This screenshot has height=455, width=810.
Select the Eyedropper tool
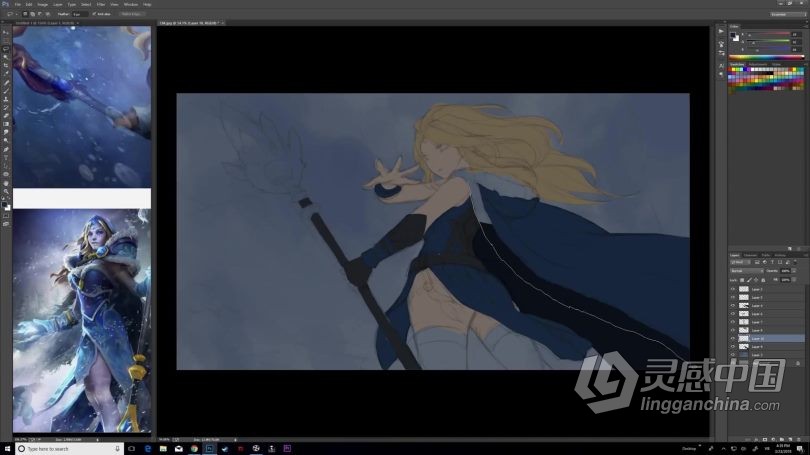pyautogui.click(x=6, y=73)
